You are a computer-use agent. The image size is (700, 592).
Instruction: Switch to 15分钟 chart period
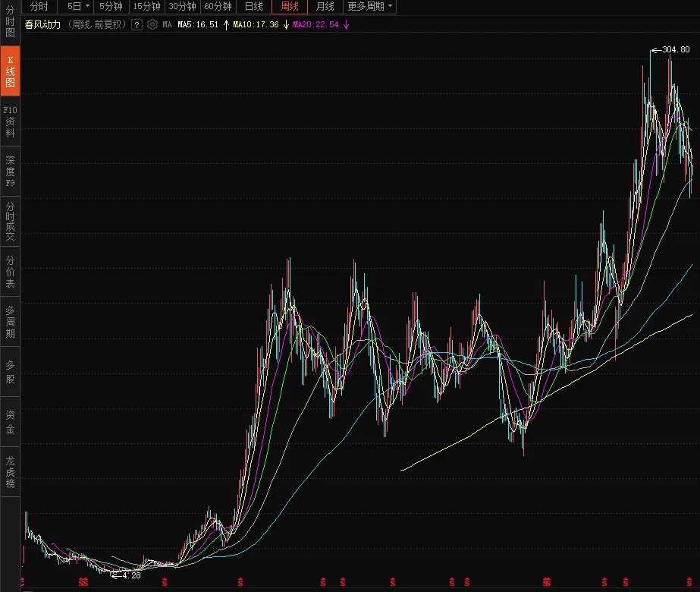(147, 6)
